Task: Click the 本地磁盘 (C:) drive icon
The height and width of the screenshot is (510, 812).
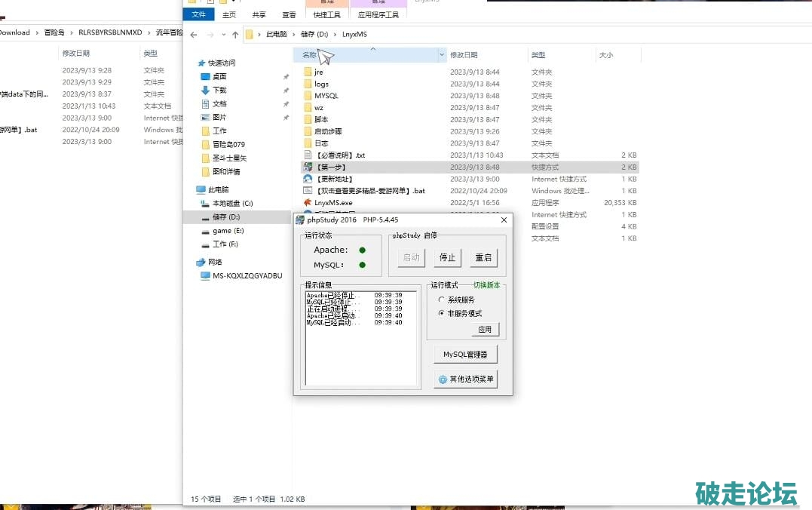Action: click(x=205, y=204)
